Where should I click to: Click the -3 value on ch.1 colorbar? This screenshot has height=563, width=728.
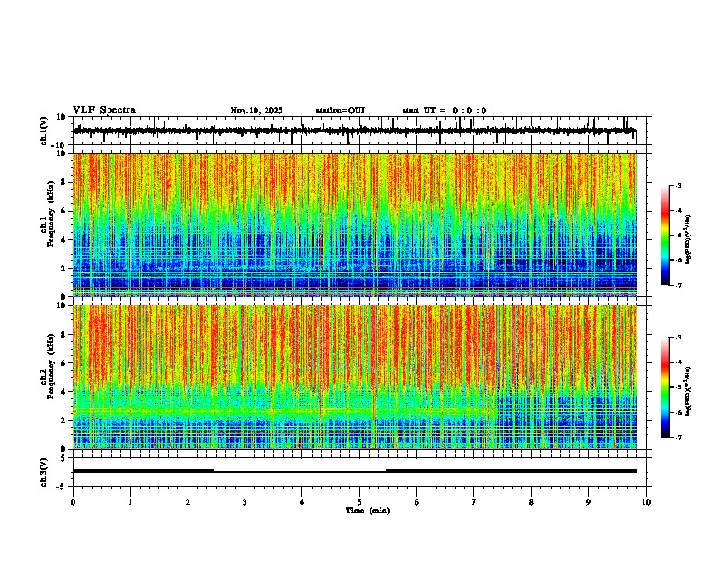pos(677,185)
